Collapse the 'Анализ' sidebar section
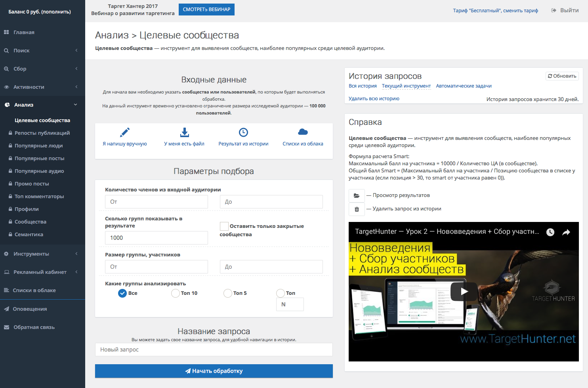Screen dimensions: 588x388 (x=42, y=105)
